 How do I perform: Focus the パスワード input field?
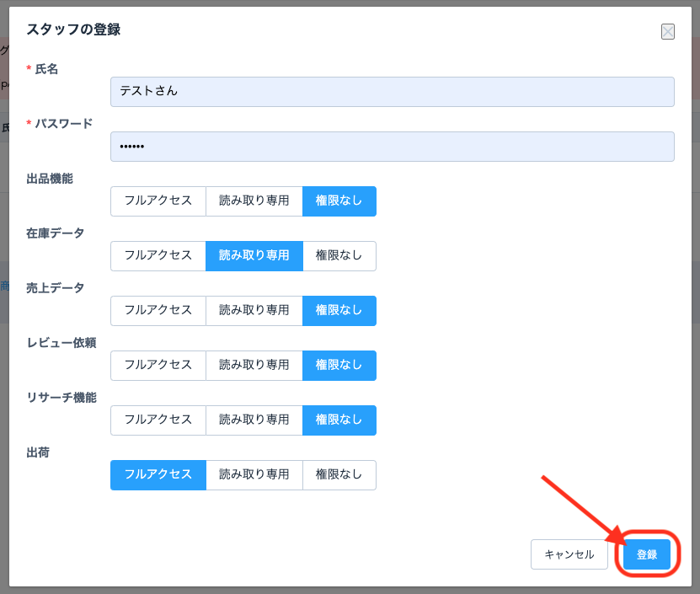[392, 147]
